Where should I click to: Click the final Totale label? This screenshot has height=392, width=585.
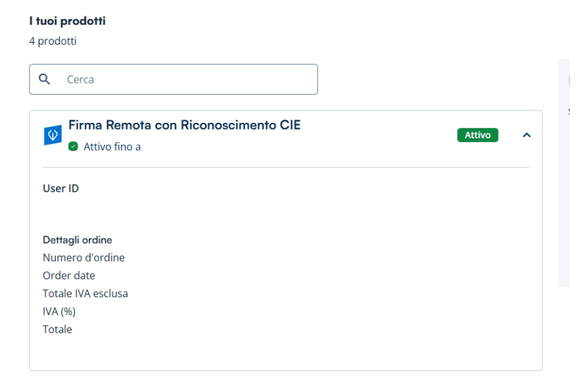(x=57, y=329)
